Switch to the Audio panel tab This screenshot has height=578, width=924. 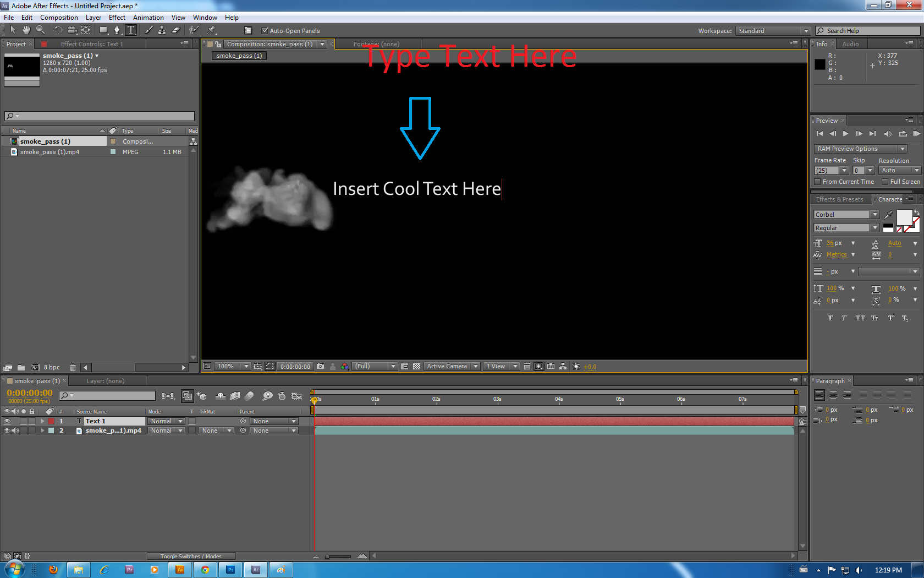(x=850, y=44)
